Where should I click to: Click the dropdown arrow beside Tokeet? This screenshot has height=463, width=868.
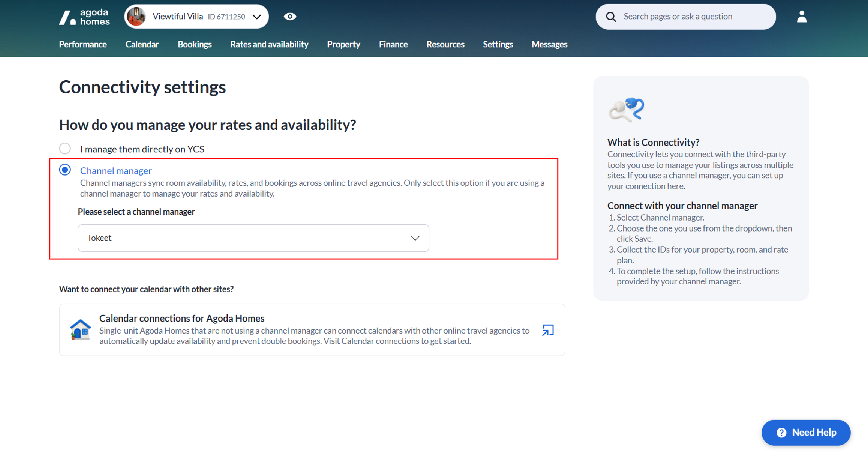(x=415, y=238)
